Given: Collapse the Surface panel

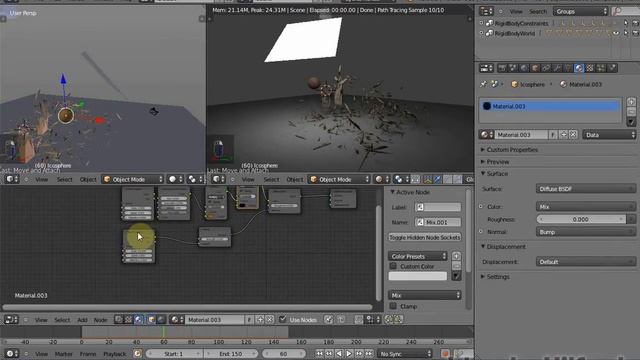Looking at the screenshot, I should click(x=497, y=173).
